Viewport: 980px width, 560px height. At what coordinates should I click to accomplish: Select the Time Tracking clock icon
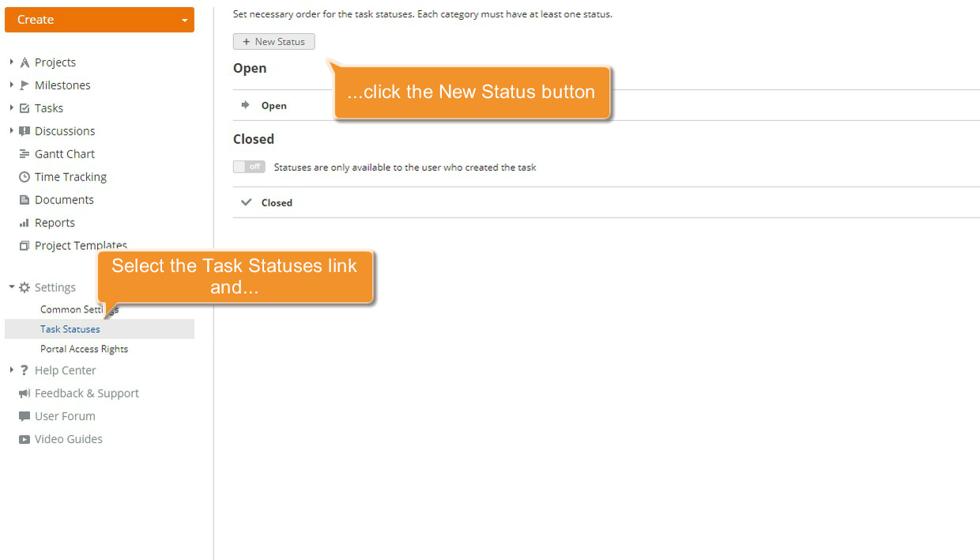tap(24, 176)
